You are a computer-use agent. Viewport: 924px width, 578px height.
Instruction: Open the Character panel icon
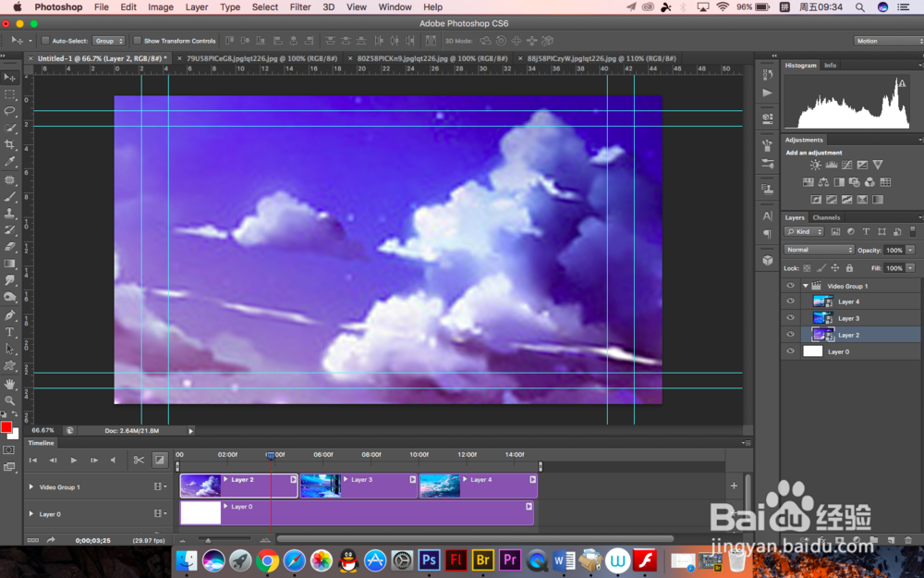767,215
